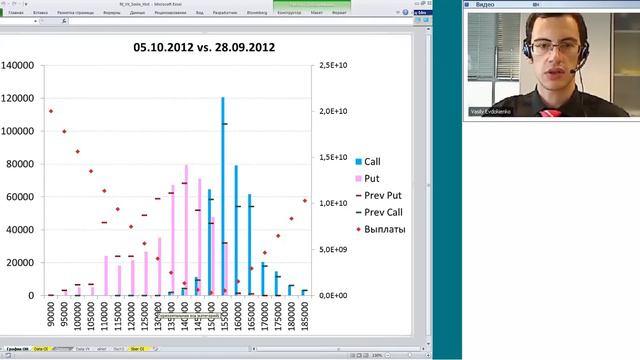
Task: Open the Формулы ribbon tab
Action: pos(112,13)
